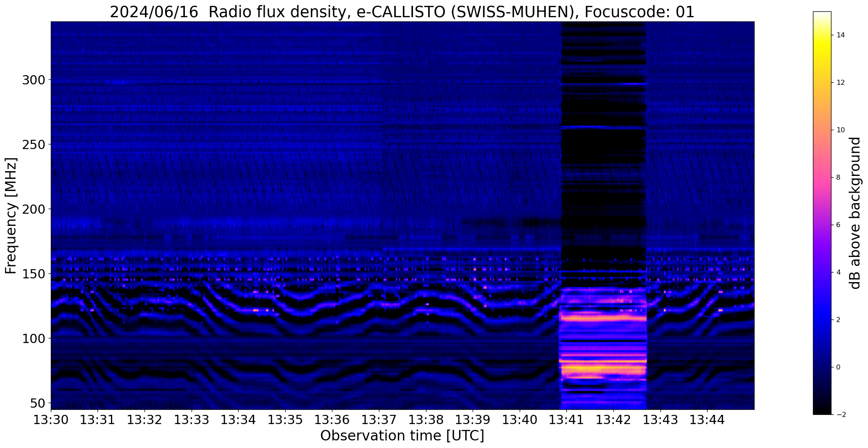The image size is (868, 448).
Task: Select the 13:38 time tick label
Action: pyautogui.click(x=426, y=419)
